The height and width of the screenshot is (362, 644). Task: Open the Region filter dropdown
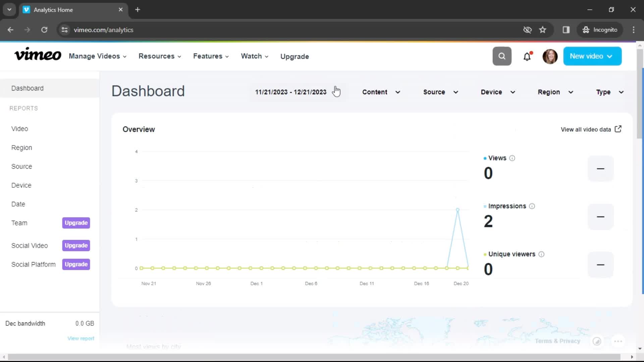pyautogui.click(x=555, y=92)
